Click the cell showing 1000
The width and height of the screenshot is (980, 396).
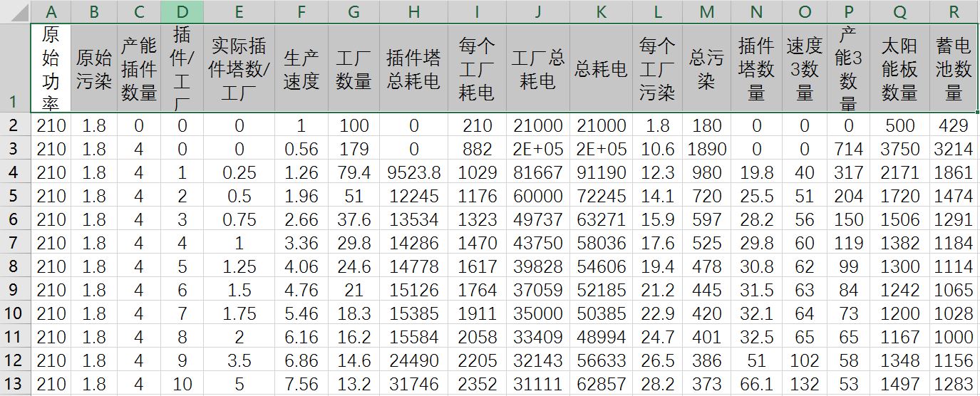pos(954,337)
